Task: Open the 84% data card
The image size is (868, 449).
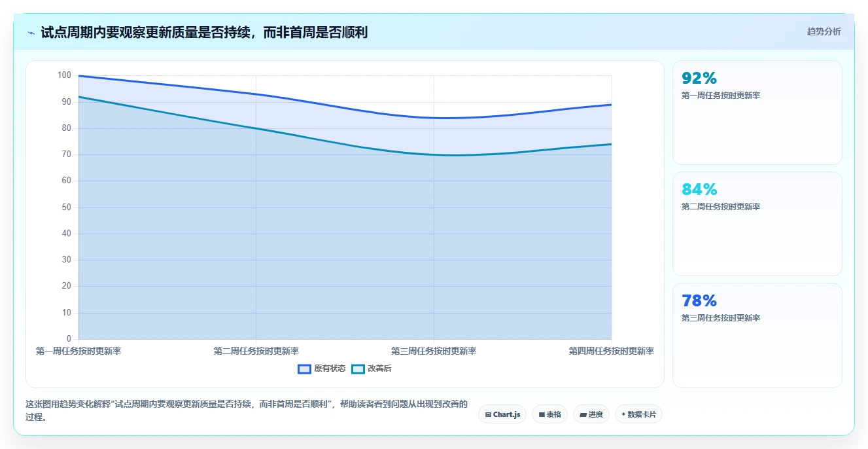Action: click(x=757, y=224)
